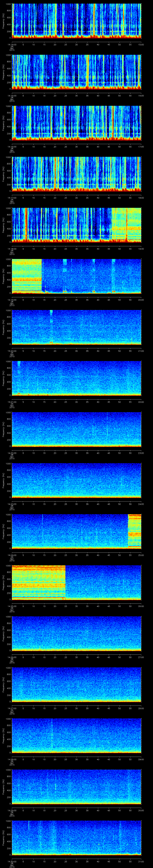Click the 17:00 end time label
153x868 pixels.
pyautogui.click(x=141, y=147)
